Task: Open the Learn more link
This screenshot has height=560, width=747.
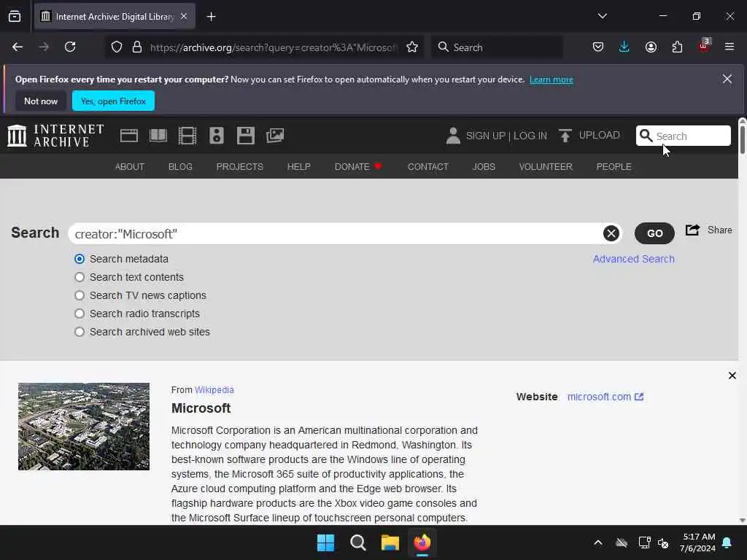Action: point(551,79)
